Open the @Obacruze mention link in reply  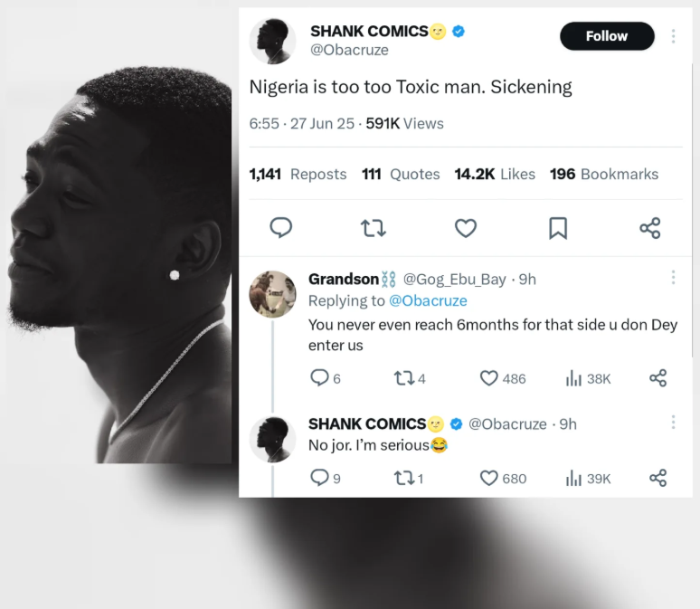pos(428,300)
